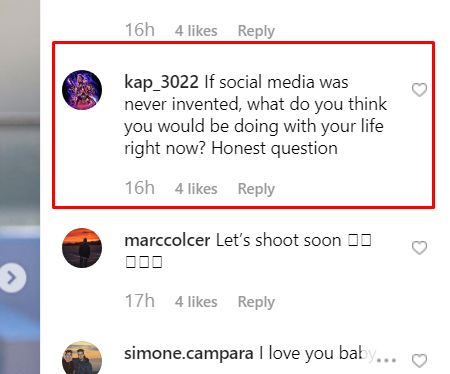Open marccolcer's sunset avatar
The height and width of the screenshot is (374, 450).
point(82,248)
